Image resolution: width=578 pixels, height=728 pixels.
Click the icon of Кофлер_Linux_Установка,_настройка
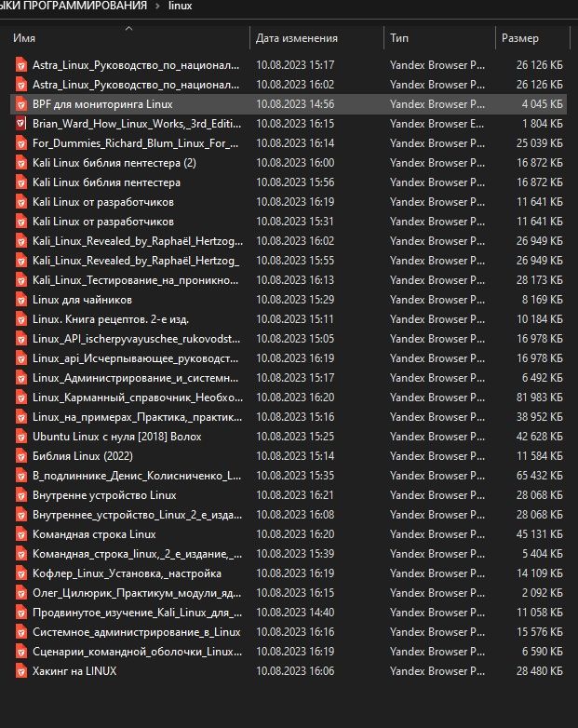coord(20,573)
